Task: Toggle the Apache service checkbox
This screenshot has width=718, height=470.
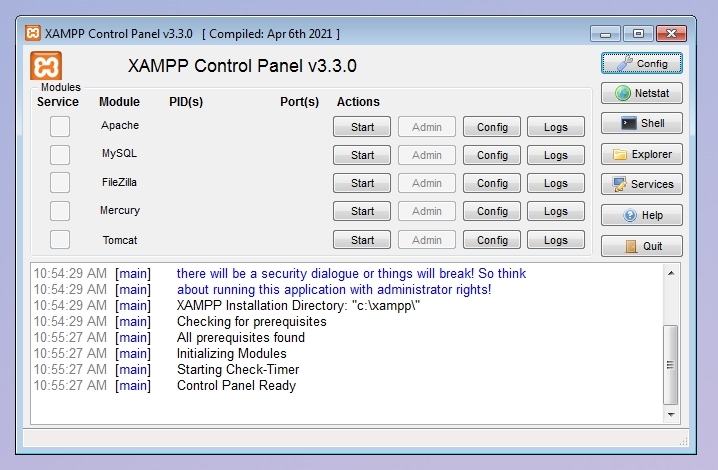Action: pos(60,126)
